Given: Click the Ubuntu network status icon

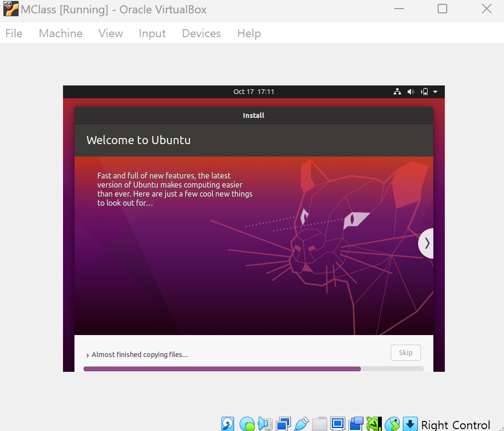Looking at the screenshot, I should (397, 92).
